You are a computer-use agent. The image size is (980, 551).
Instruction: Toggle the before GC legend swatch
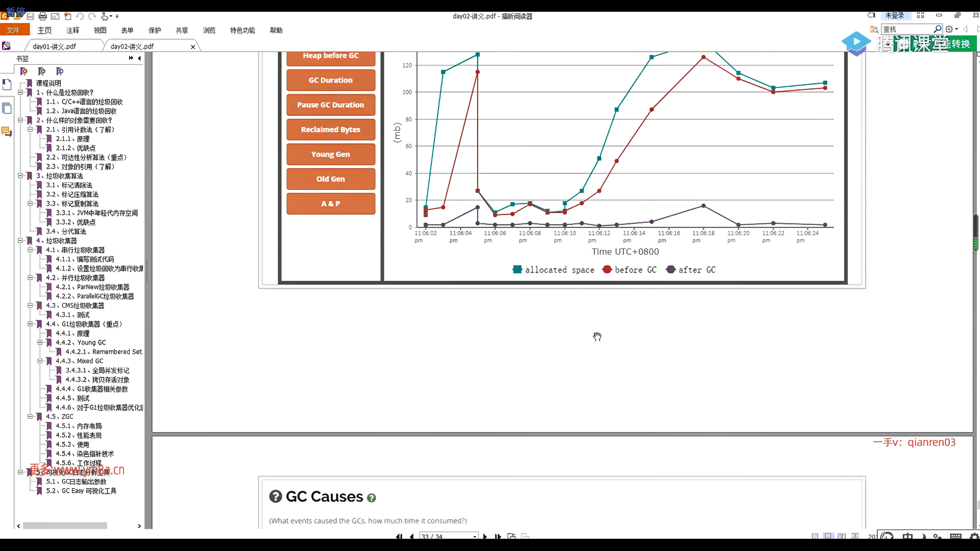(606, 269)
